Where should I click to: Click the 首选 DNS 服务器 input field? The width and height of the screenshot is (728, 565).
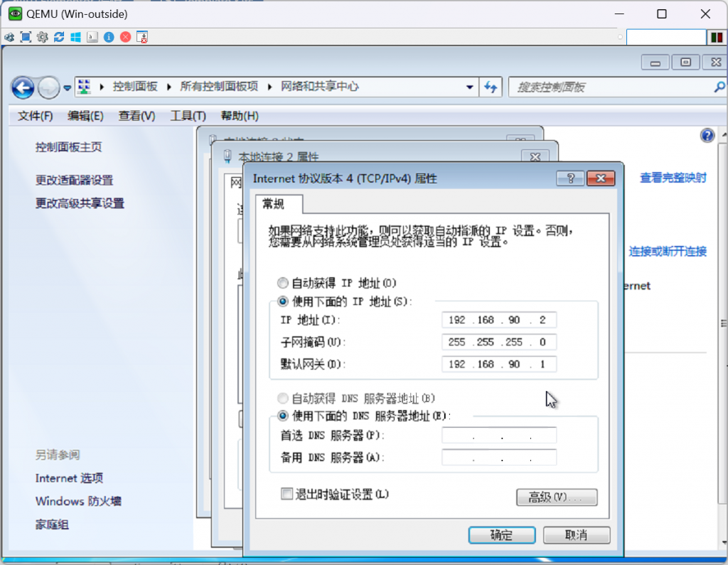coord(498,436)
